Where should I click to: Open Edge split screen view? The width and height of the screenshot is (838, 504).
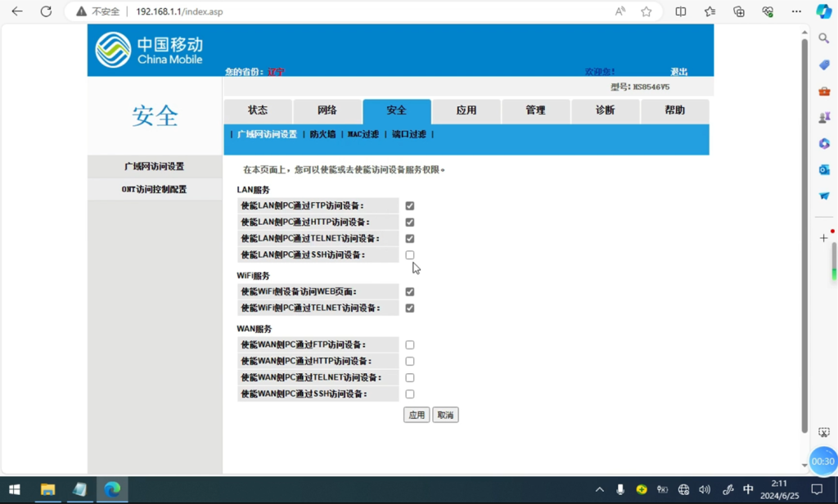tap(681, 11)
